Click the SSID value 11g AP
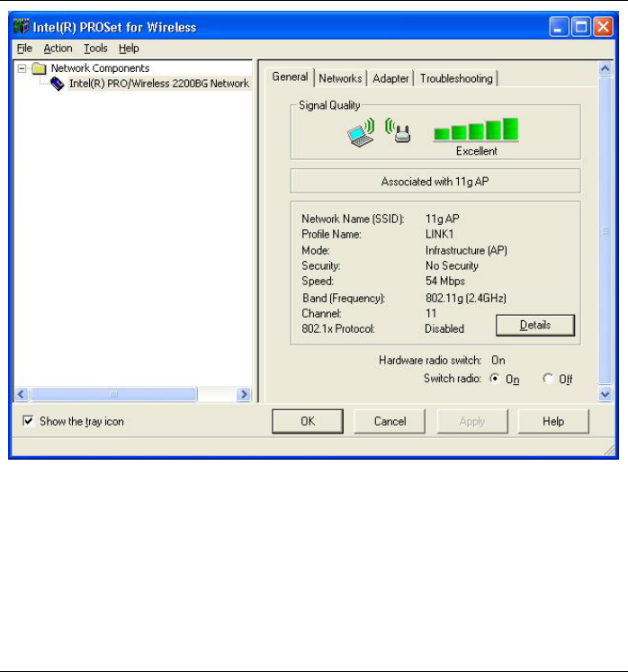This screenshot has height=672, width=628. pos(442,219)
